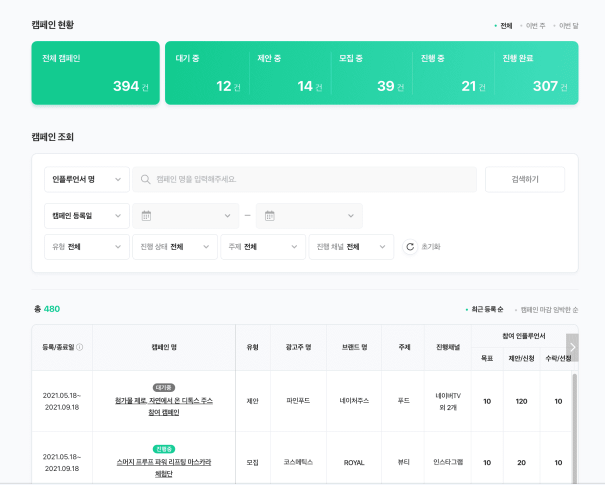Click the 초기화 reset text
The image size is (605, 485).
[431, 247]
